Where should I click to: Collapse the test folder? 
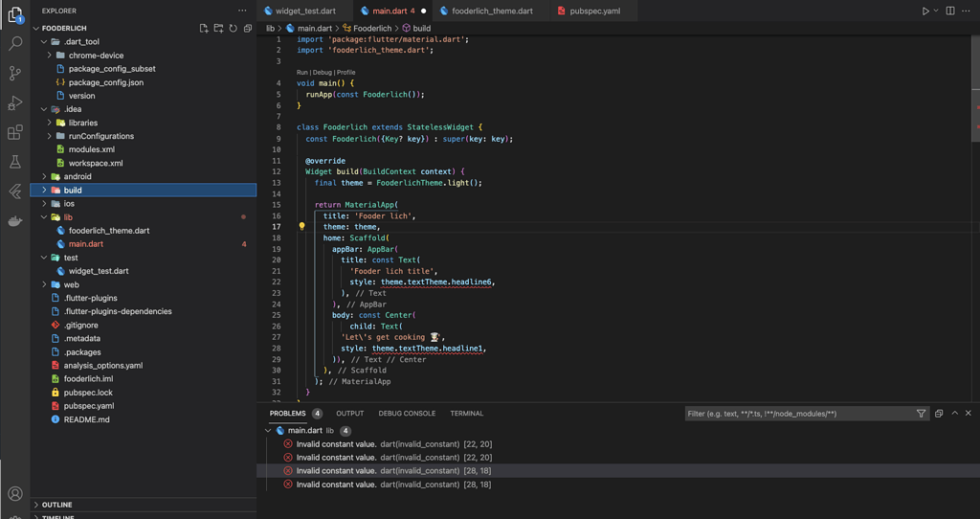[x=44, y=258]
